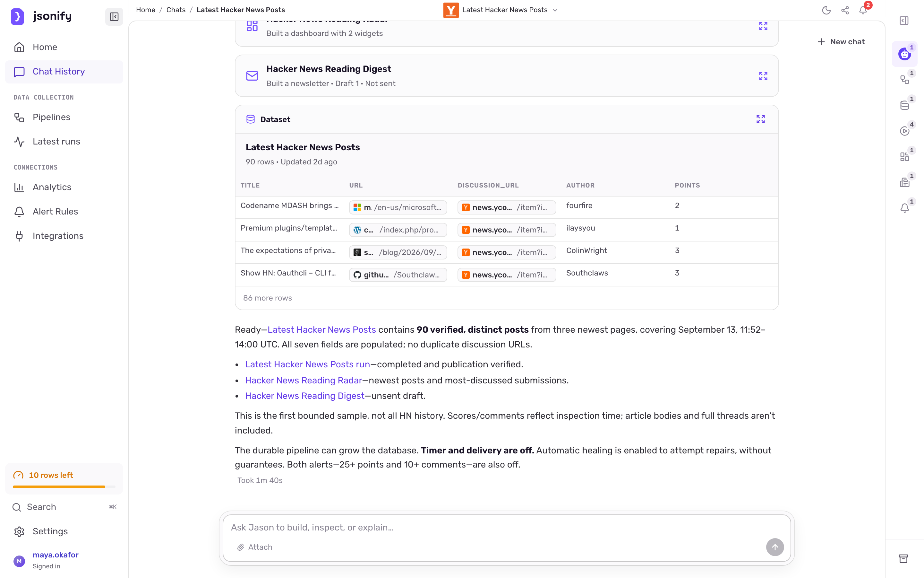Open Chat History in sidebar
Viewport: 924px width, 578px height.
point(64,72)
